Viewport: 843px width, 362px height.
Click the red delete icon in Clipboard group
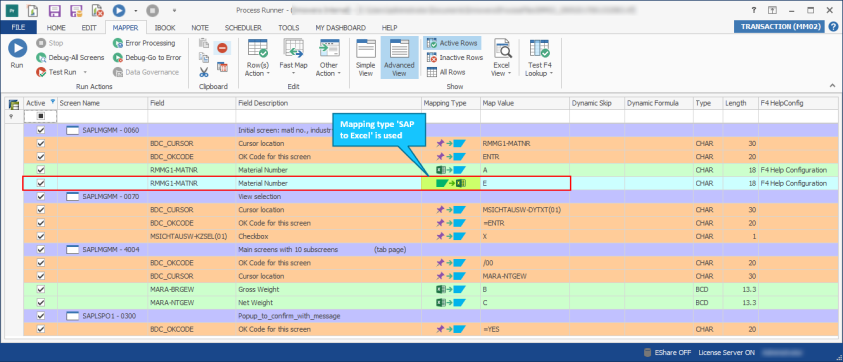(222, 48)
